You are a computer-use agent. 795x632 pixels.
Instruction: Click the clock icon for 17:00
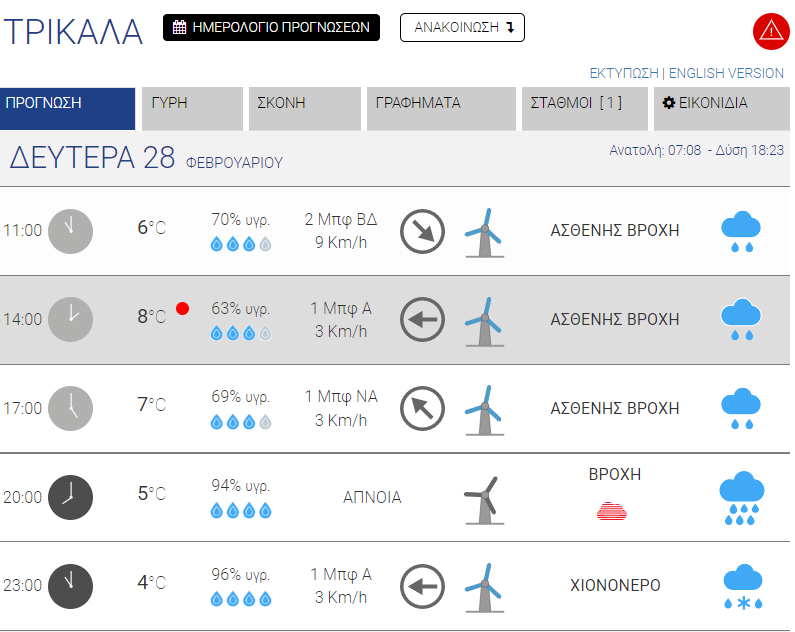[x=70, y=408]
